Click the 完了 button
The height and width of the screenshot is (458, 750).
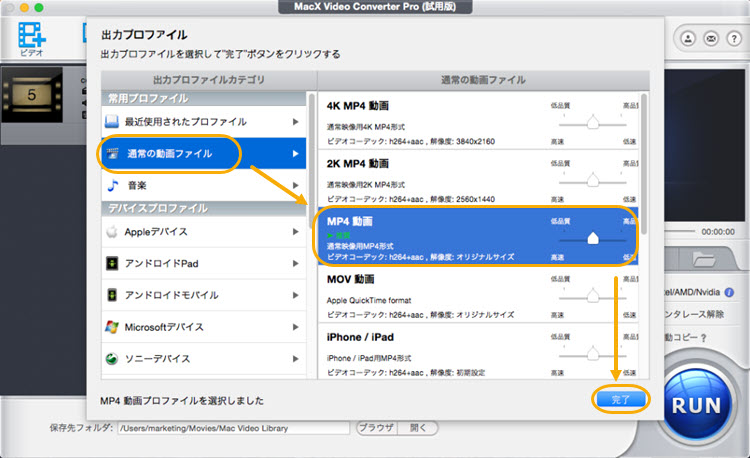click(620, 399)
